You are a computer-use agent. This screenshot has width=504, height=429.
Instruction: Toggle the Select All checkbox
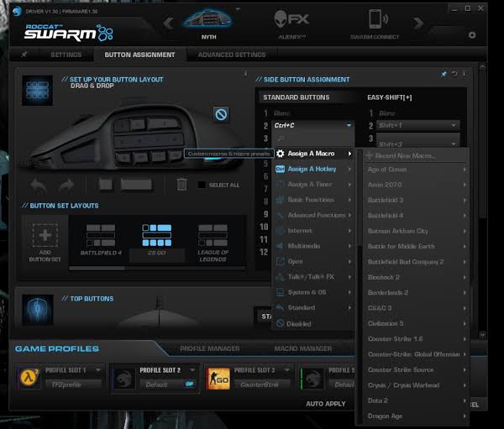[202, 185]
